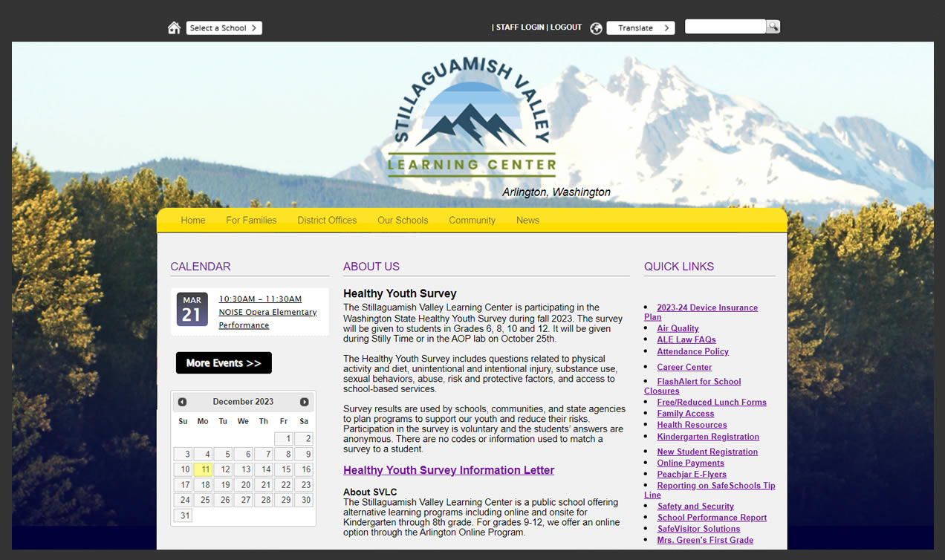
Task: Click the 10:30AM – 11:30AM event time
Action: pyautogui.click(x=260, y=299)
